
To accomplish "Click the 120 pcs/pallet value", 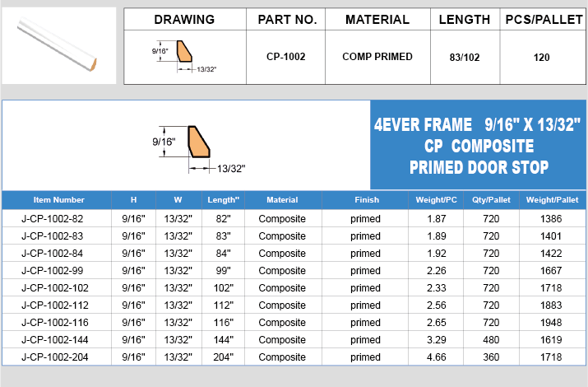I will [541, 58].
